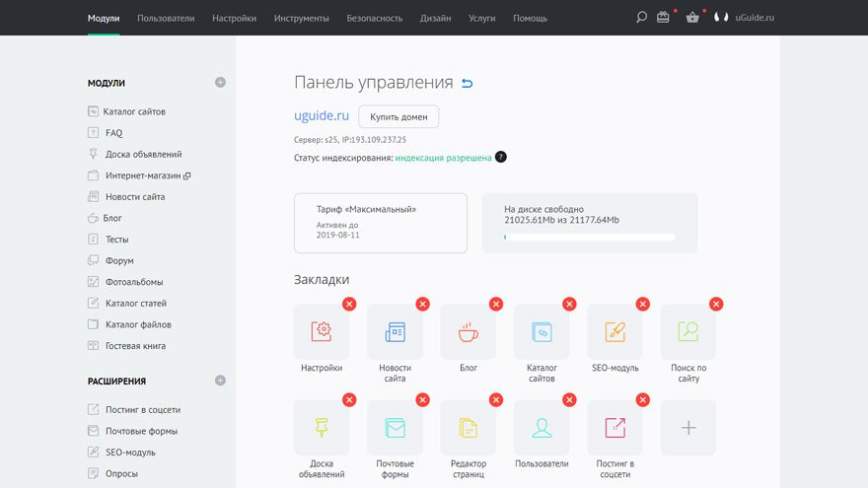Viewport: 868px width, 488px height.
Task: Expand the РАСШИРЕНИЯ section with plus
Action: 220,381
